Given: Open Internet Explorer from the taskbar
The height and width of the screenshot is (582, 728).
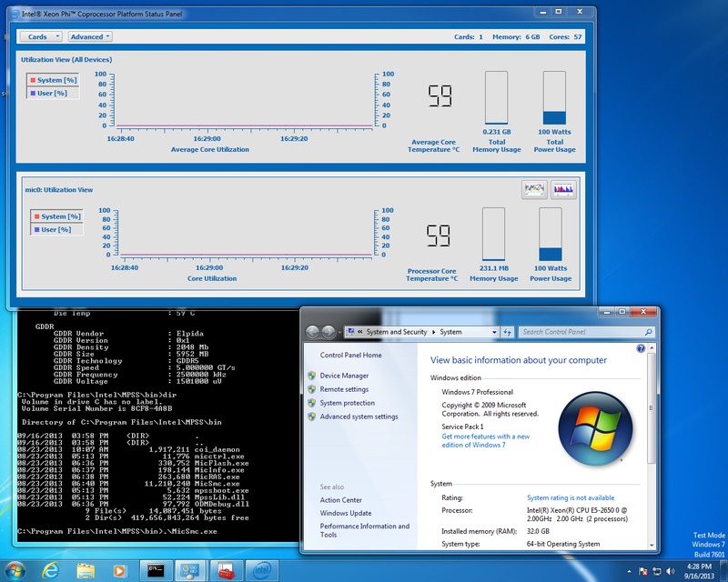Looking at the screenshot, I should [48, 570].
